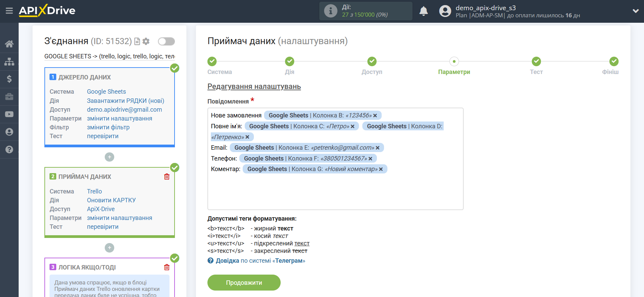Click the Редагування налаштувань heading
The height and width of the screenshot is (297, 644).
[254, 87]
